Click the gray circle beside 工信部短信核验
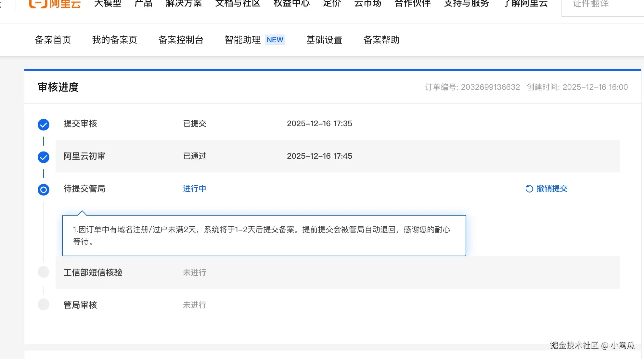Screen dimensions: 644x359 click(44, 272)
